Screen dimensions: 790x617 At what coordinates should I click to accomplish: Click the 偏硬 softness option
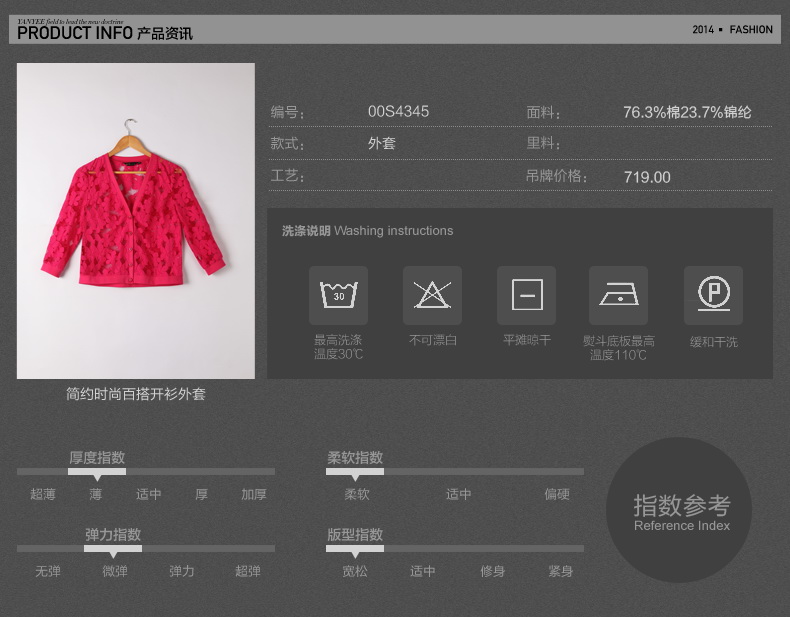(x=557, y=494)
